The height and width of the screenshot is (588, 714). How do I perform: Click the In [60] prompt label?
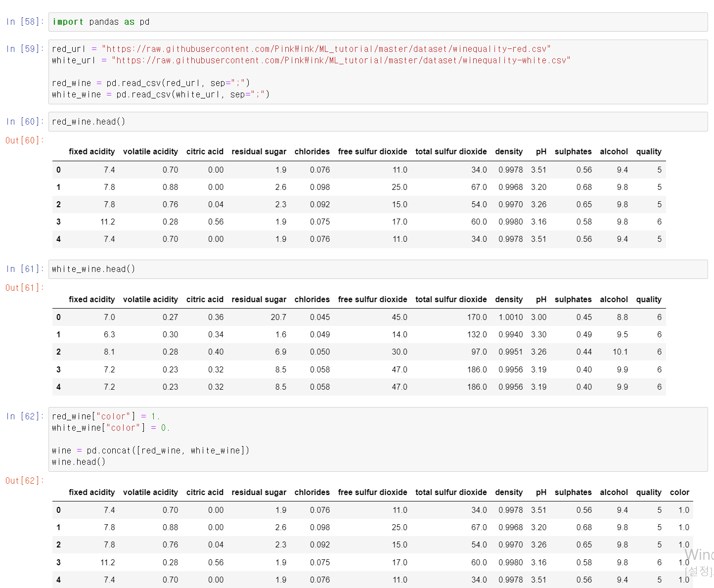[x=25, y=122]
